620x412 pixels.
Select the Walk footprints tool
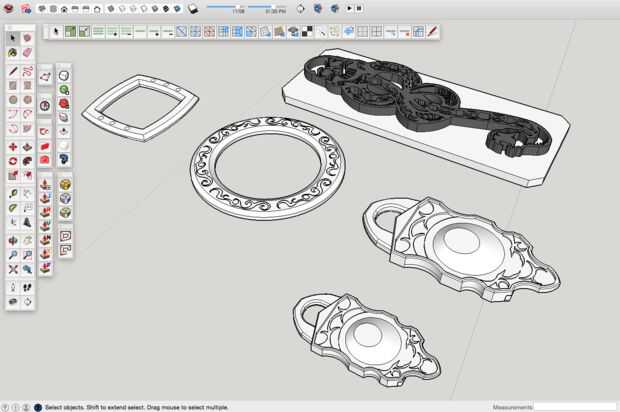[27, 287]
